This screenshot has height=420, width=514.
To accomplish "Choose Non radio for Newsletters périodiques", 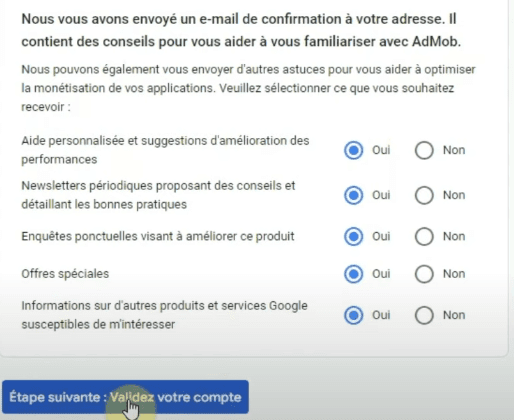I will [x=424, y=195].
